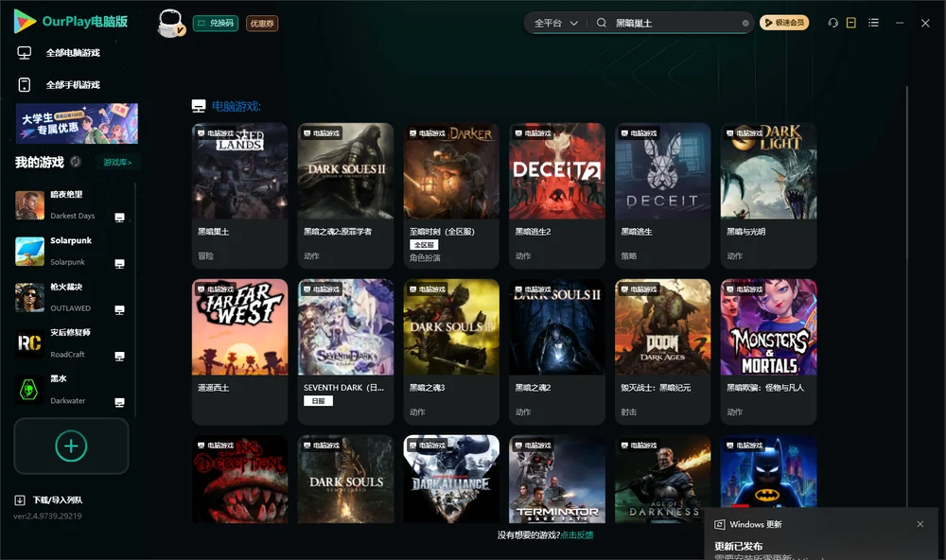Click version text ver:2.4.9739.29219
Viewport: 946px width, 560px height.
47,516
